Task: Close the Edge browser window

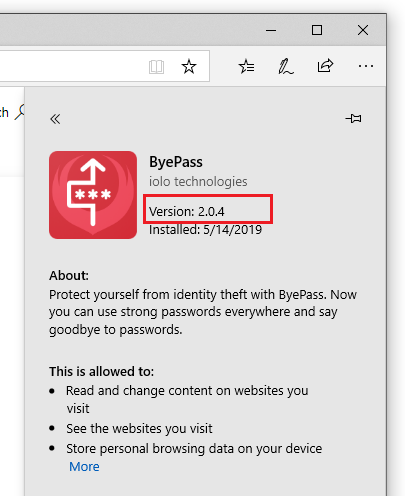Action: click(363, 30)
